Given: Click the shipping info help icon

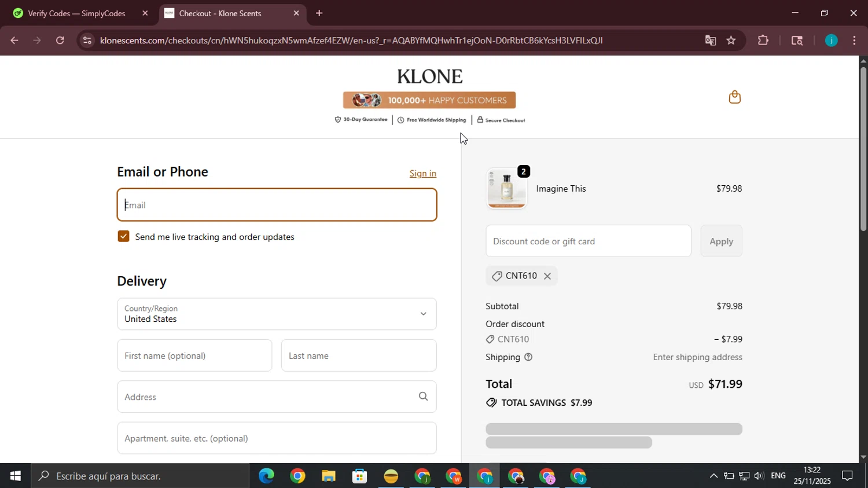Looking at the screenshot, I should [528, 357].
